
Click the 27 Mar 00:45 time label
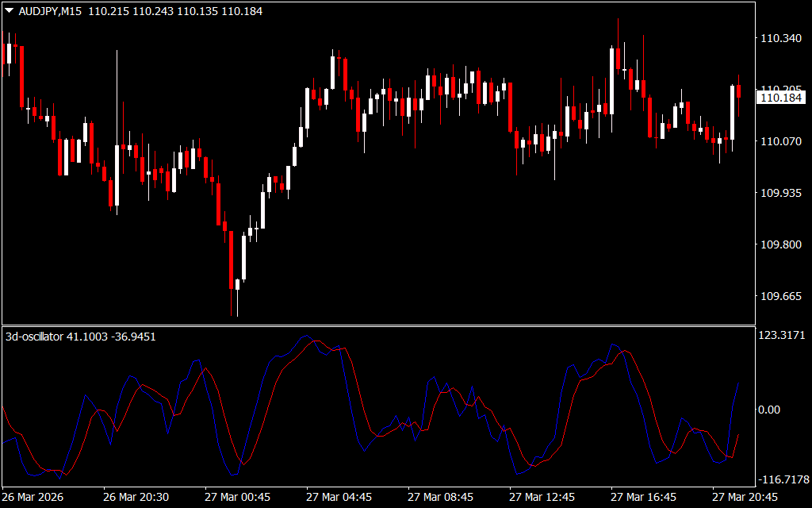(237, 497)
